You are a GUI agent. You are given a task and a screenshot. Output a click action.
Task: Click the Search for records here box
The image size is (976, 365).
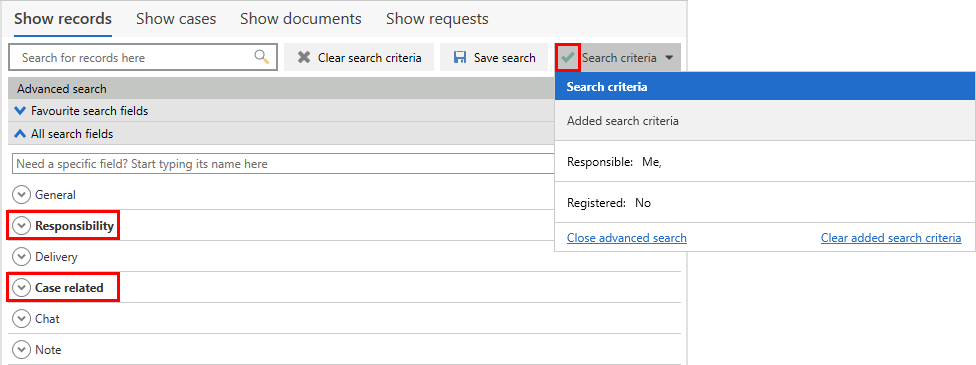tap(143, 57)
